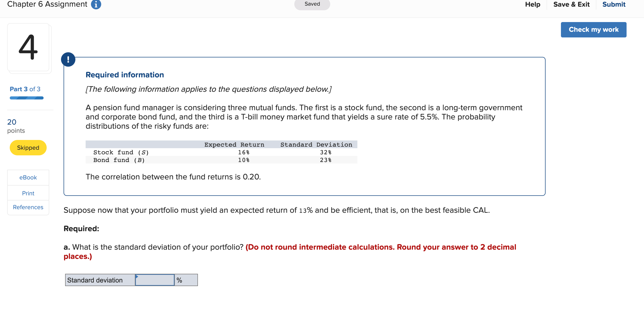Click the Submit option
This screenshot has height=323, width=644.
[x=613, y=4]
